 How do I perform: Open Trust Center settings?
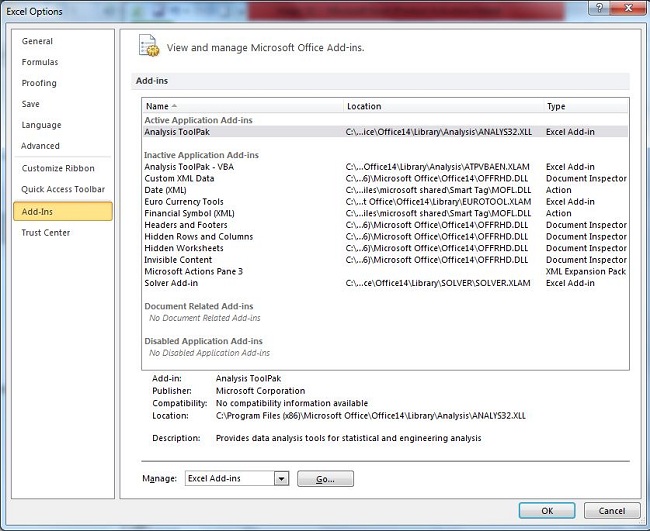(46, 233)
